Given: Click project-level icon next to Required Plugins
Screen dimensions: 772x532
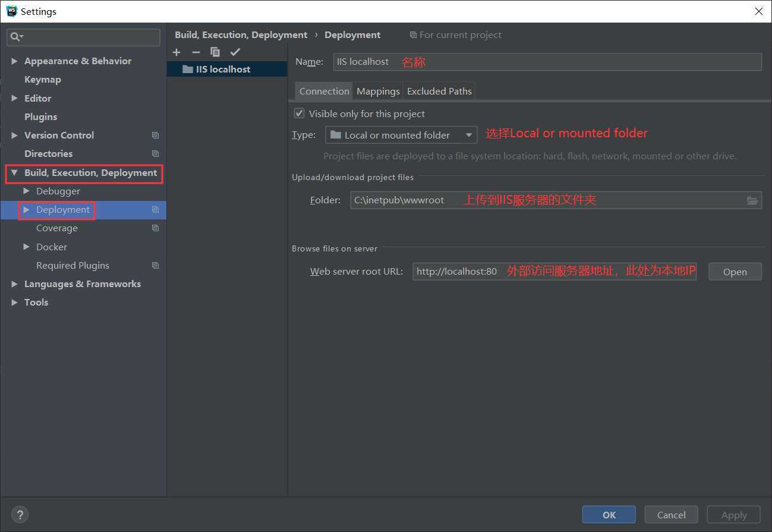Looking at the screenshot, I should tap(155, 266).
